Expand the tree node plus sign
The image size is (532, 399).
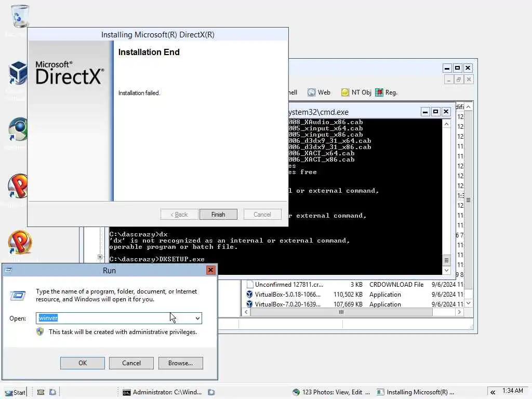(100, 257)
